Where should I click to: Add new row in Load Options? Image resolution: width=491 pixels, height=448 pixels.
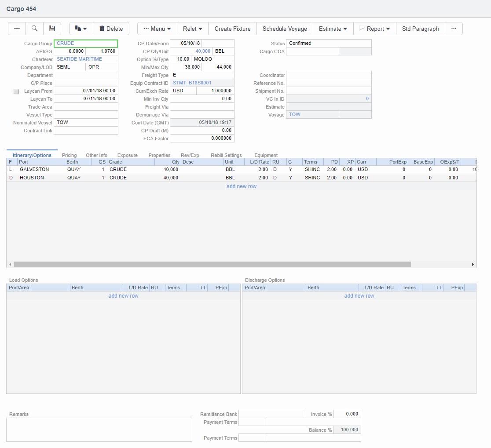(123, 296)
